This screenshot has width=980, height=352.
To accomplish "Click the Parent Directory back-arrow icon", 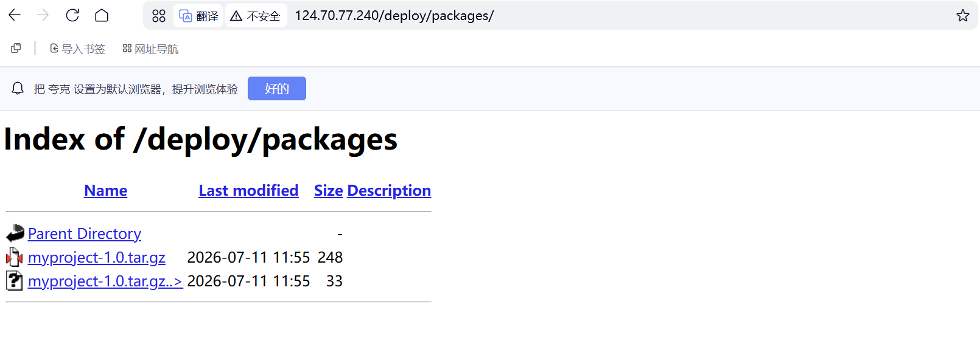I will click(x=15, y=233).
